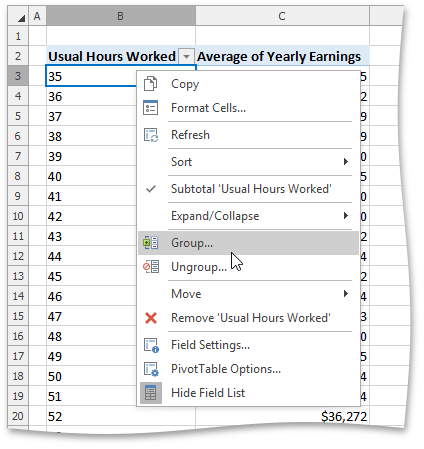Click the cell containing 52
The height and width of the screenshot is (449, 424).
121,416
